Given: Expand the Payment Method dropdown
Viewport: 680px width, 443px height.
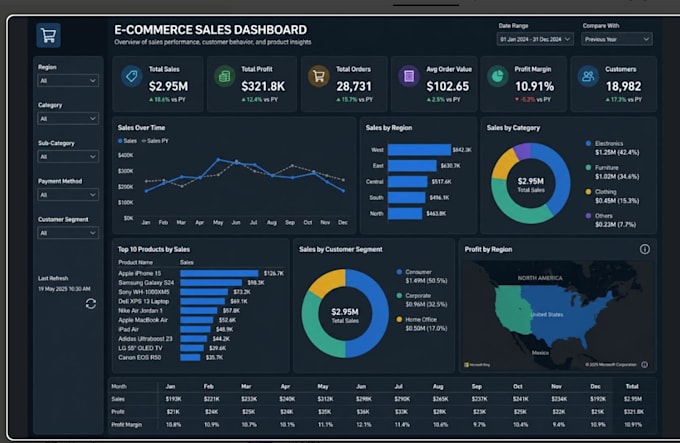Looking at the screenshot, I should click(68, 195).
